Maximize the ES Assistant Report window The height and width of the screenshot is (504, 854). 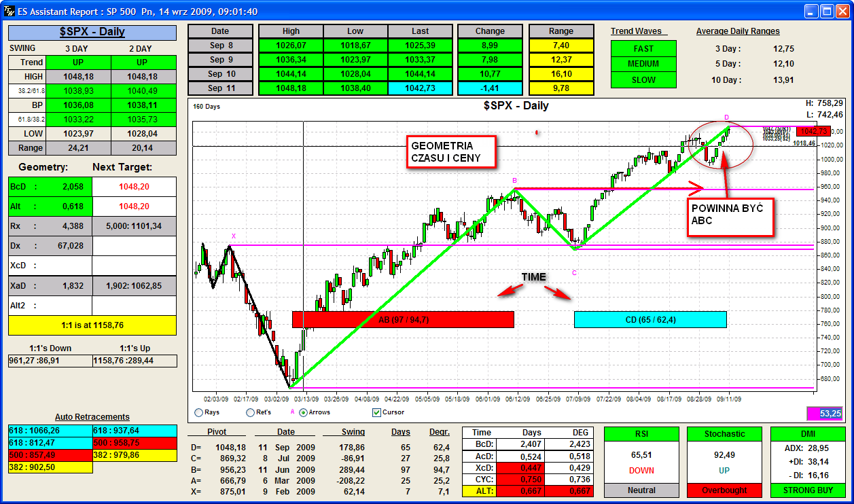pos(827,11)
